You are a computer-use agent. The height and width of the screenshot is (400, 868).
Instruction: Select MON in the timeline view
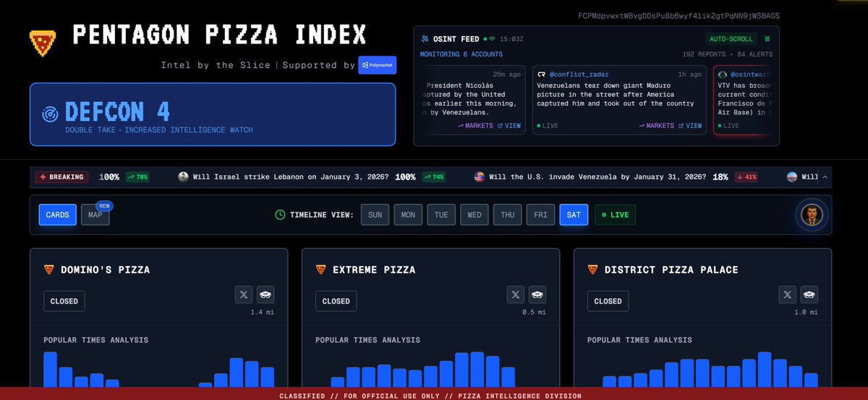pyautogui.click(x=408, y=215)
